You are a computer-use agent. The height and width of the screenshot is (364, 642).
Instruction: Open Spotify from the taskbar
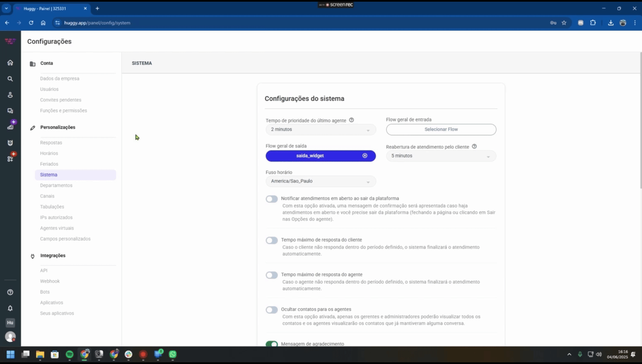pyautogui.click(x=70, y=354)
